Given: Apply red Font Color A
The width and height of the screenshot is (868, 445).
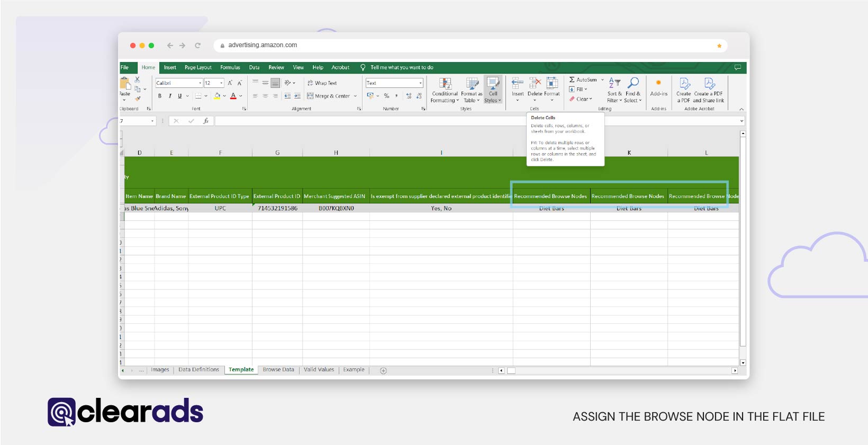Looking at the screenshot, I should coord(233,96).
